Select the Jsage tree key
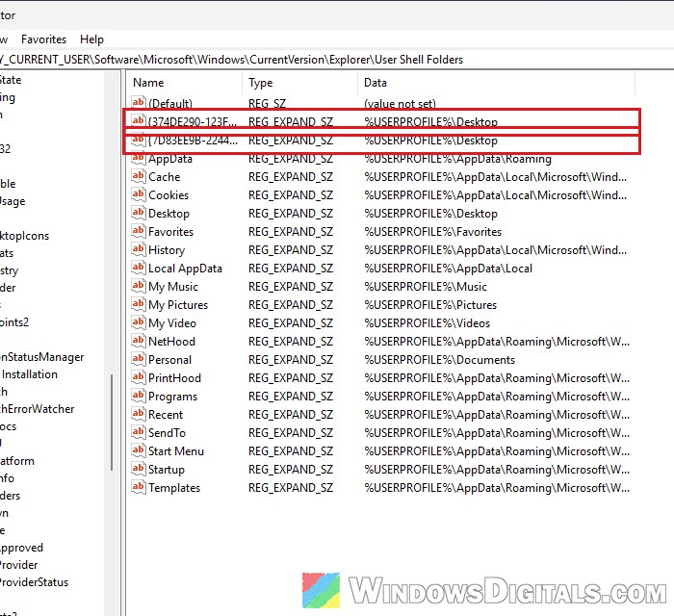 click(13, 201)
